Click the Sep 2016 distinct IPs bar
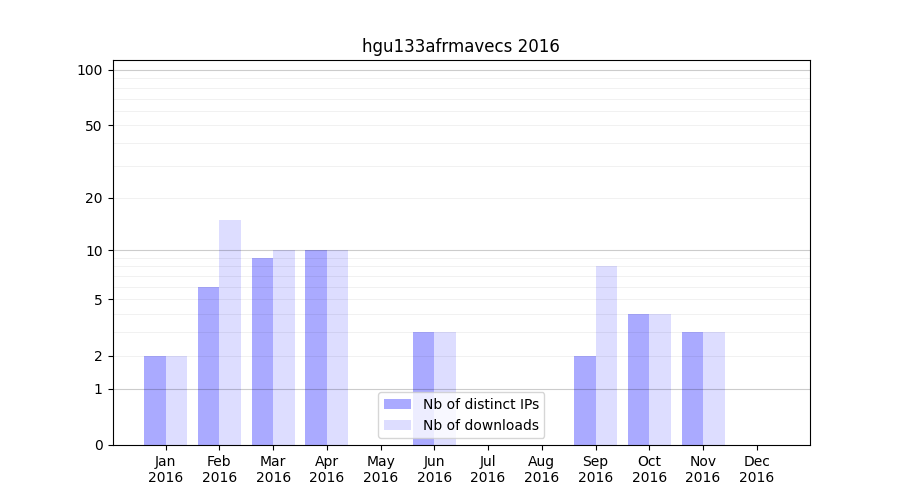This screenshot has height=500, width=900. pos(585,400)
